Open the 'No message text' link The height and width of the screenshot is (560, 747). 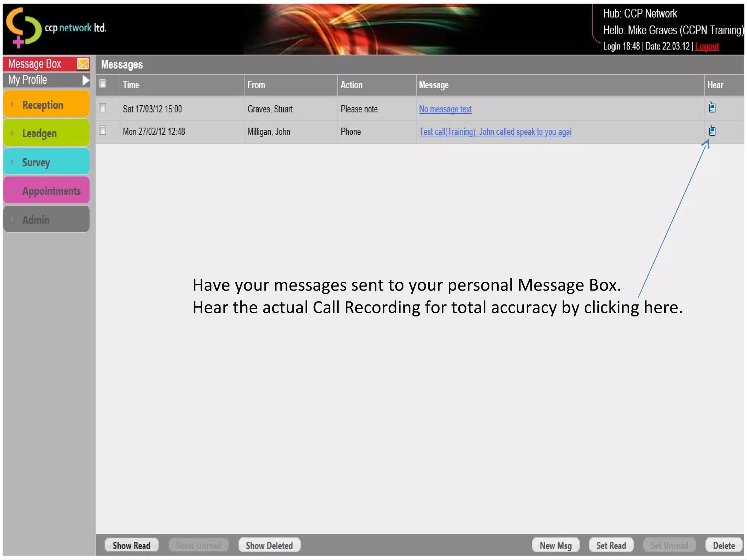(x=445, y=109)
